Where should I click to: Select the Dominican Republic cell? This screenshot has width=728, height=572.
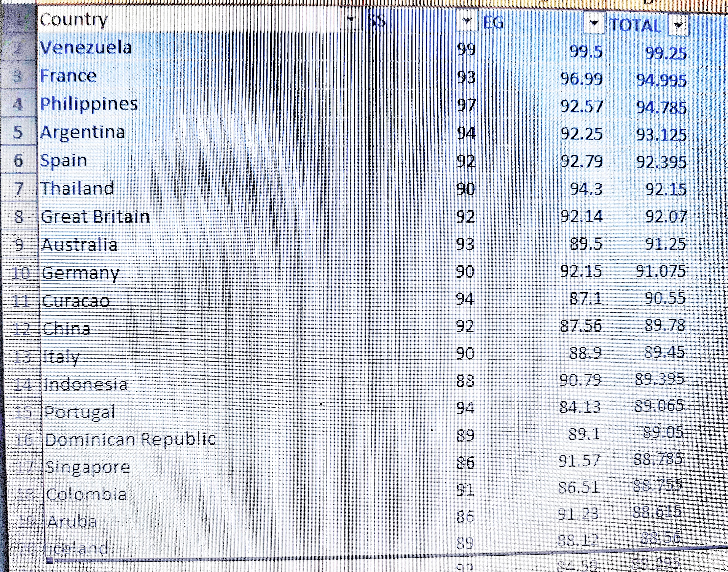pos(130,440)
